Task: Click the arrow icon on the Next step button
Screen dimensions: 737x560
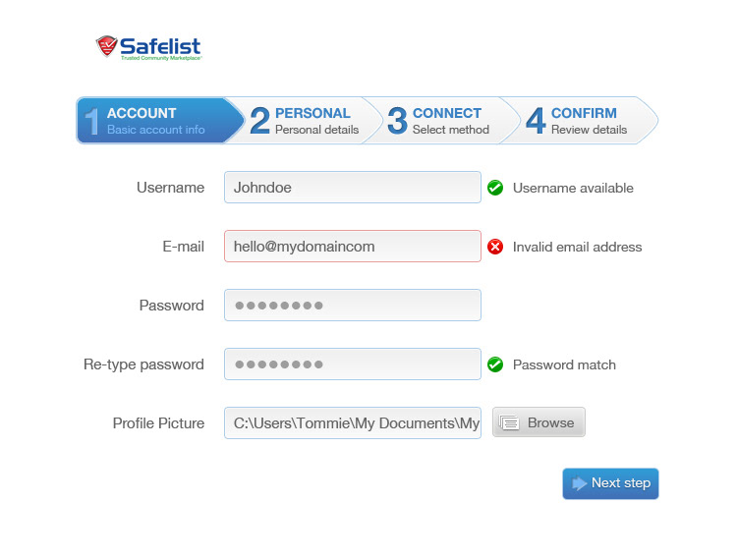Action: 579,483
